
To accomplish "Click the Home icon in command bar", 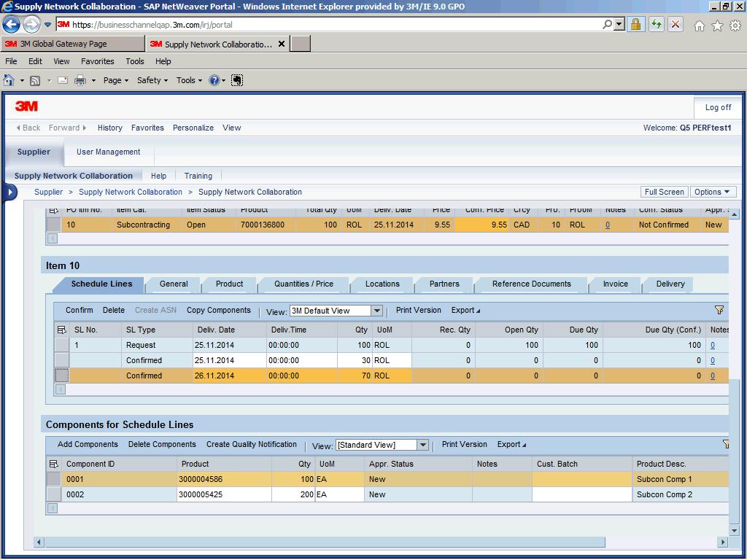I will click(x=9, y=80).
